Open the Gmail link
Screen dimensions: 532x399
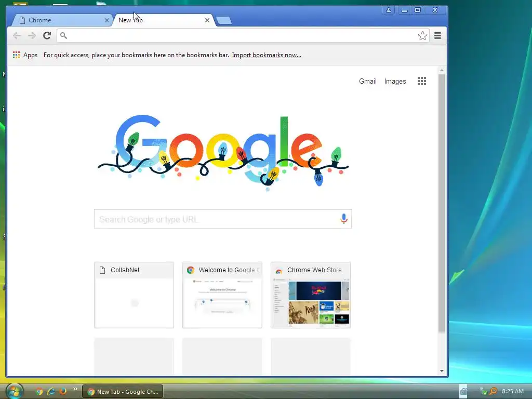coord(368,81)
